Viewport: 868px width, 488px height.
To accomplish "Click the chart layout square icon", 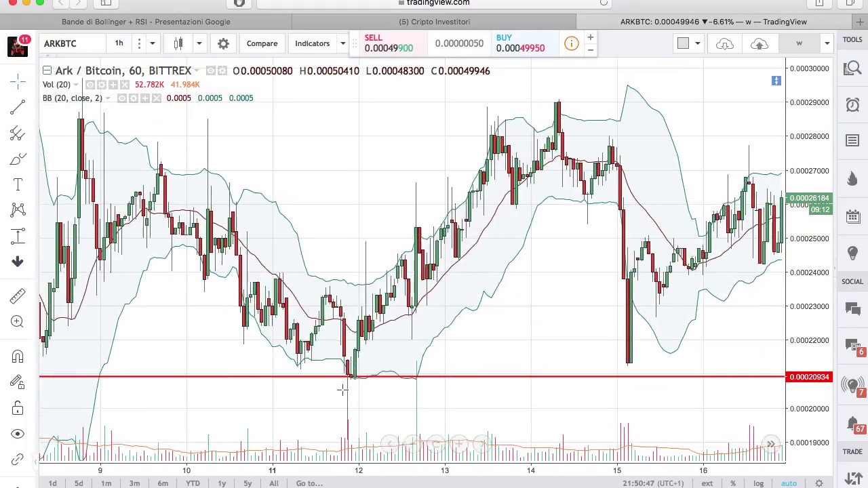I will coord(683,43).
